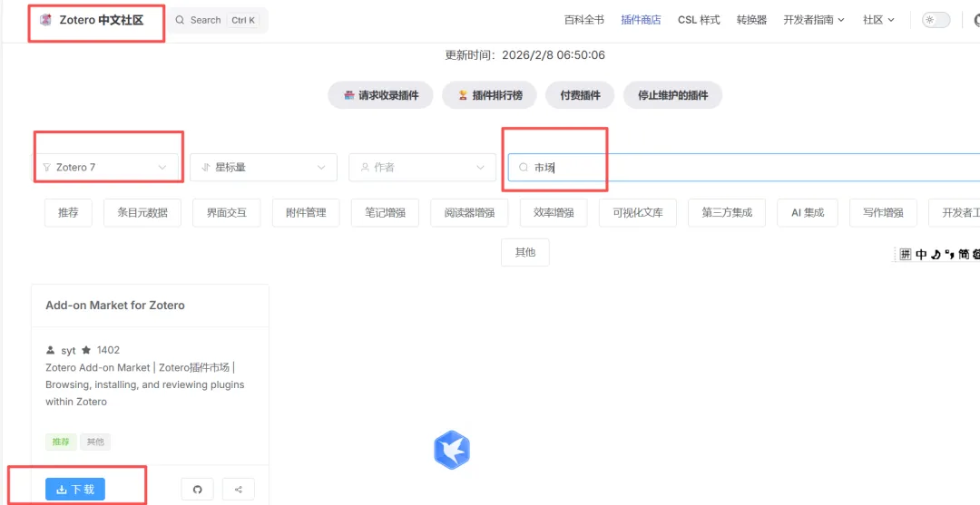The width and height of the screenshot is (980, 505).
Task: Click the 更新时间 timestamp text
Action: [x=525, y=55]
